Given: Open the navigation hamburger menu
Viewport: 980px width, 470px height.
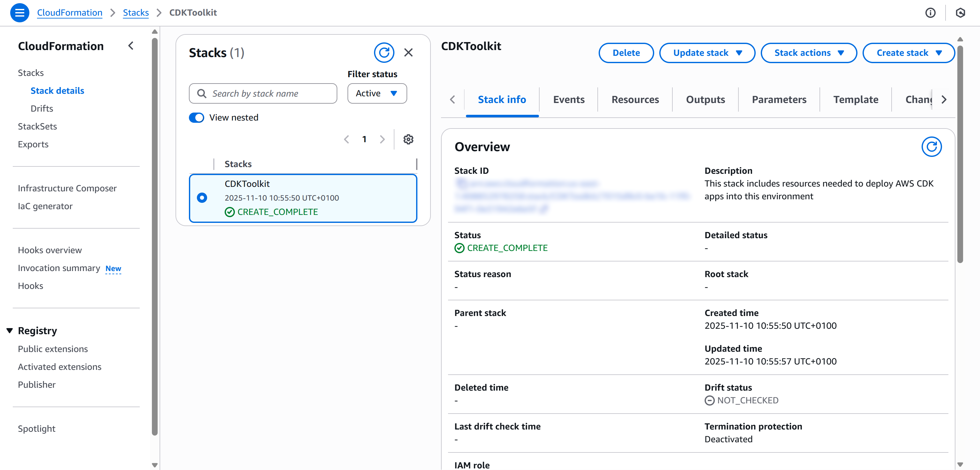Looking at the screenshot, I should (x=19, y=12).
